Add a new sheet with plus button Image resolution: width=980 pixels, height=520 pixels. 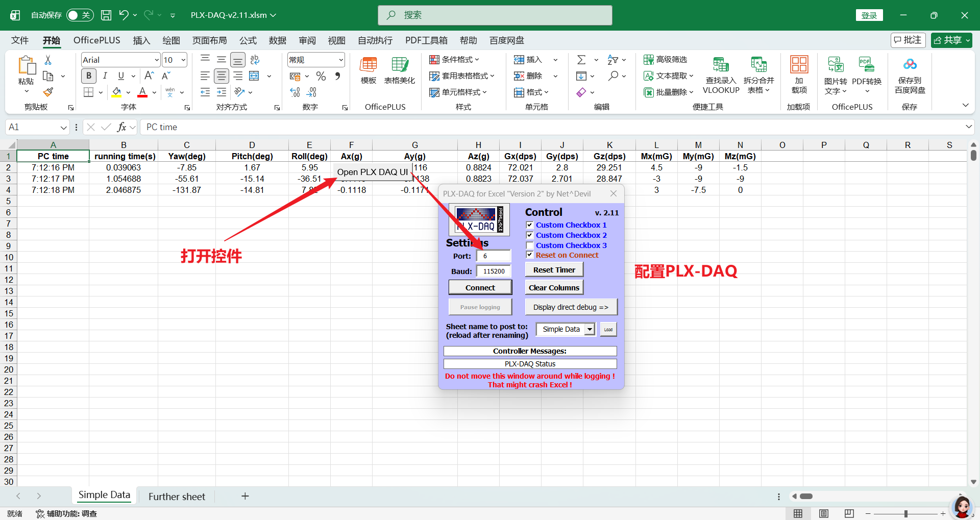pyautogui.click(x=245, y=496)
